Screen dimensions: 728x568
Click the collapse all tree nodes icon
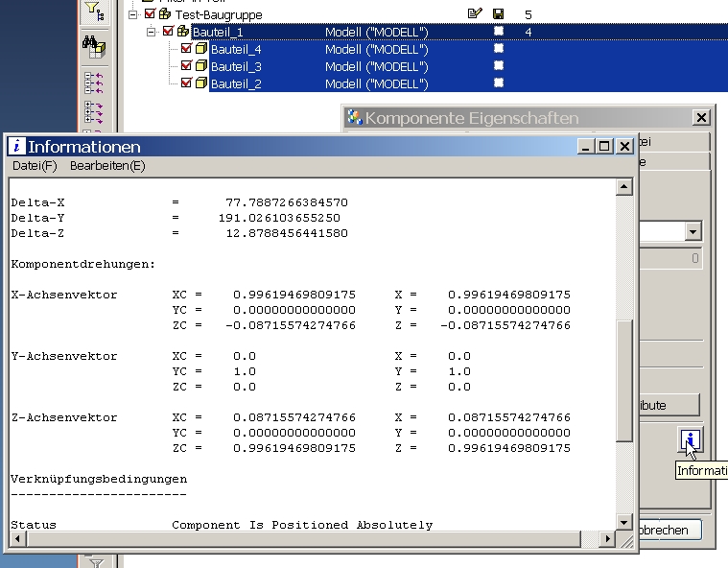pos(94,81)
